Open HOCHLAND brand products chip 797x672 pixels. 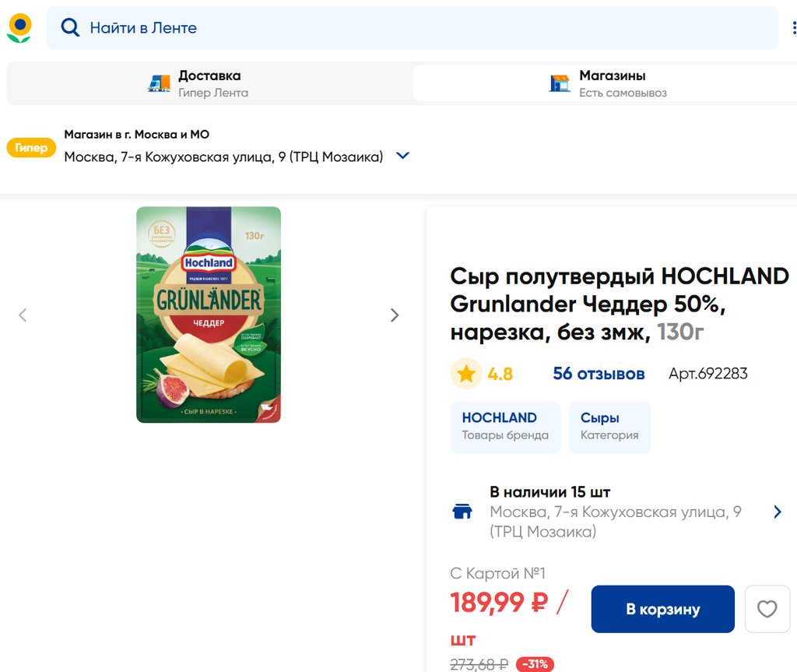pos(505,426)
